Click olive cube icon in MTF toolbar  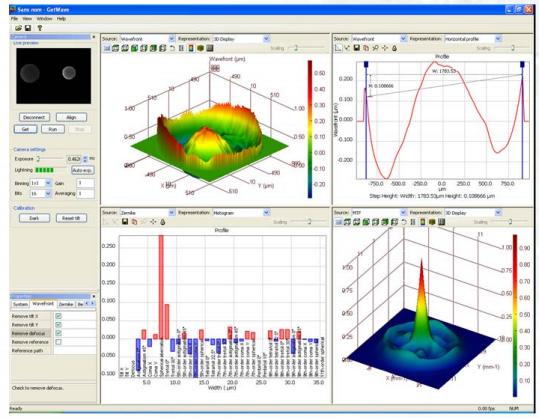click(432, 222)
